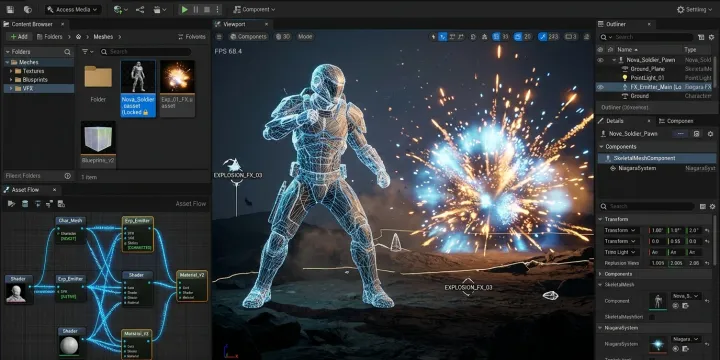Toggle rotation snapping labeled 20

click(x=523, y=37)
